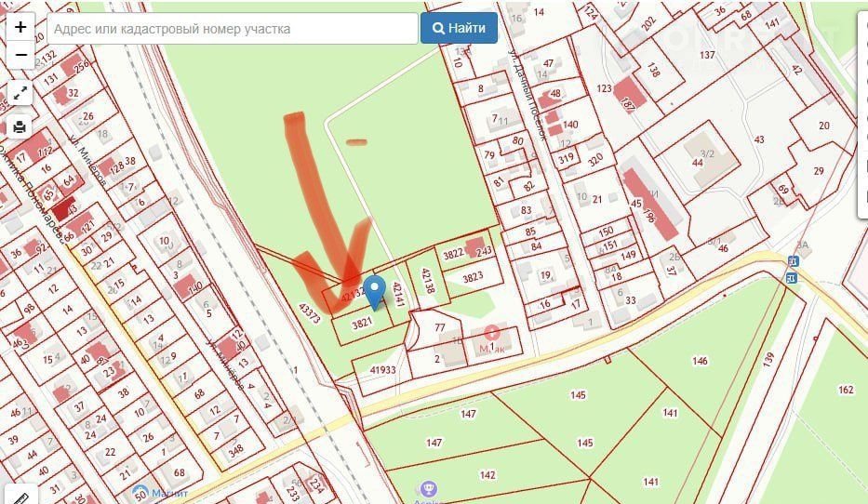The image size is (868, 504).
Task: Click the Маяк medical point icon
Action: point(491,334)
